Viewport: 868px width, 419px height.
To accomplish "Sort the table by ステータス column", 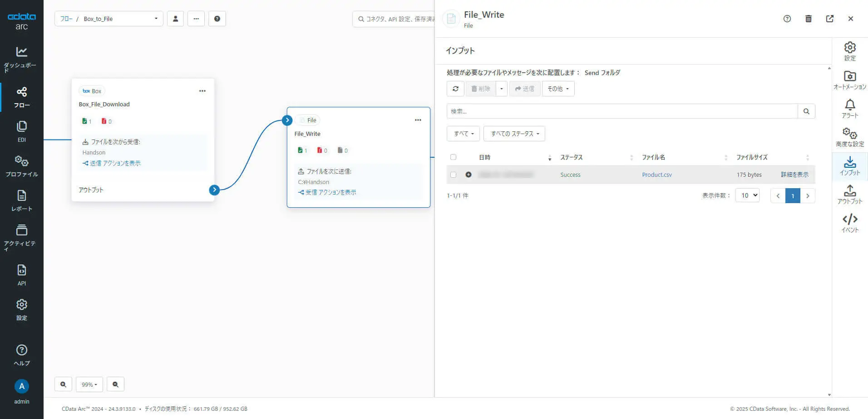I will [x=596, y=157].
